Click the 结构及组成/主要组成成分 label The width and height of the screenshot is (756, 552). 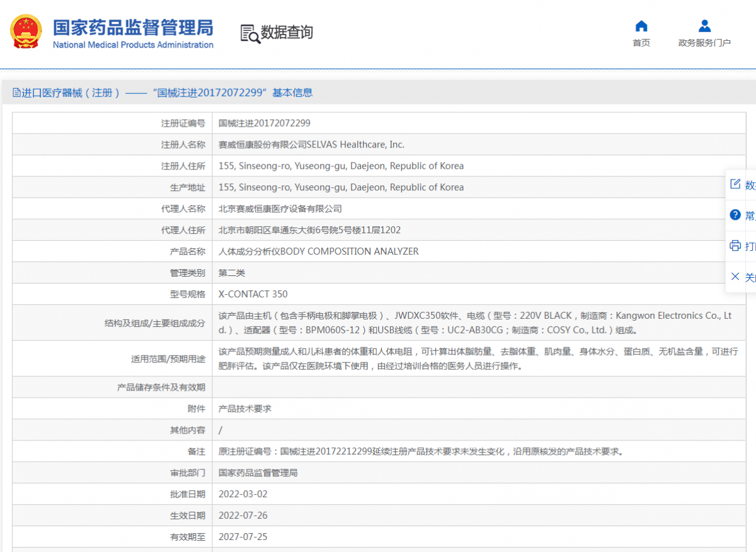[x=155, y=323]
